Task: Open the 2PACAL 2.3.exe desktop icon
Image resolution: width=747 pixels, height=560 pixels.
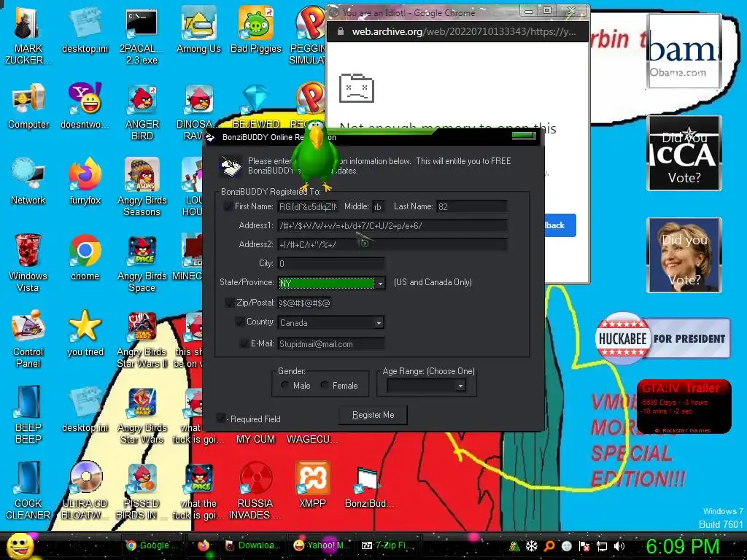Action: coord(142,35)
